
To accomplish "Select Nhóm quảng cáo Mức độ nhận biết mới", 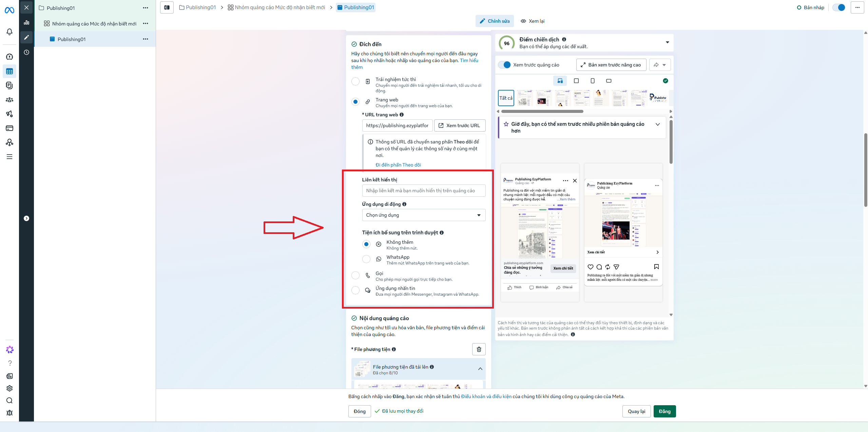I will coord(94,23).
